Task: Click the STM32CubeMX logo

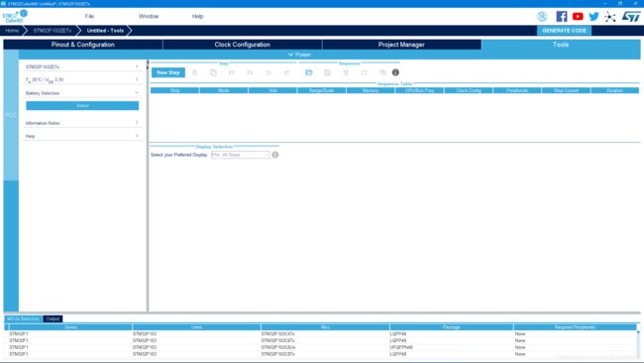Action: click(x=15, y=16)
